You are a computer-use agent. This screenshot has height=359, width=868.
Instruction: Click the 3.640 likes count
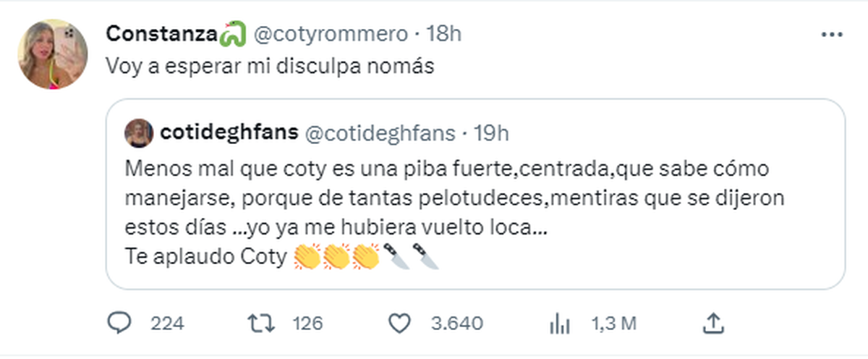[457, 324]
